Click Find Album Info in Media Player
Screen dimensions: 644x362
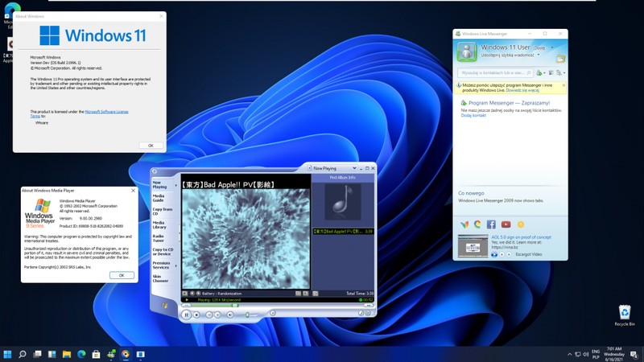(343, 178)
